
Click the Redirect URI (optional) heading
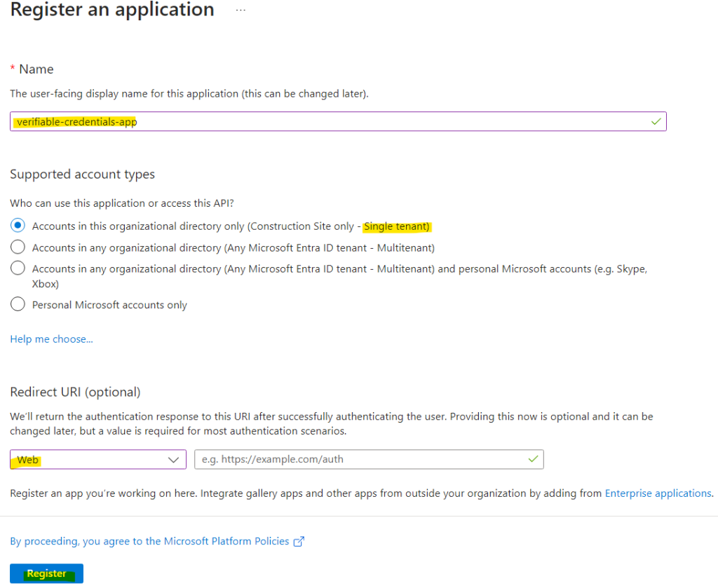(x=75, y=392)
